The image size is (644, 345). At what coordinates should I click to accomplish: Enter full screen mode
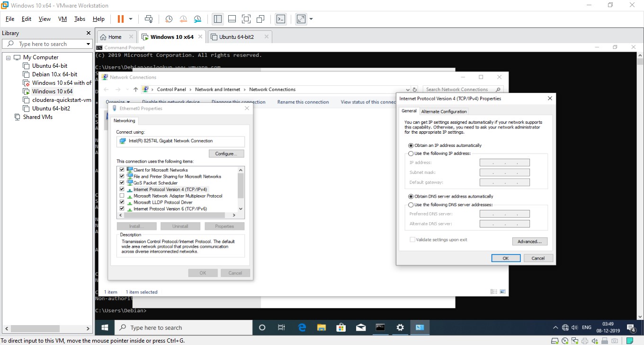[301, 19]
